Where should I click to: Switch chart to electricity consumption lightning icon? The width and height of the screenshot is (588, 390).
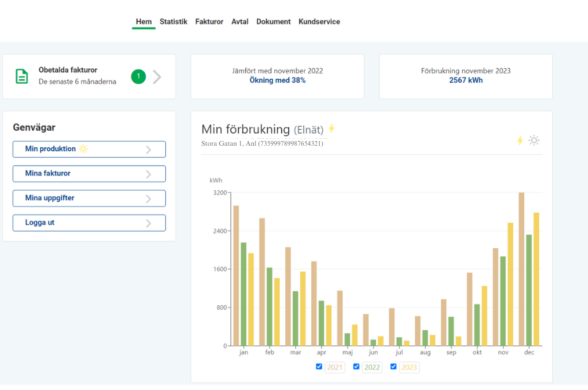(x=520, y=141)
